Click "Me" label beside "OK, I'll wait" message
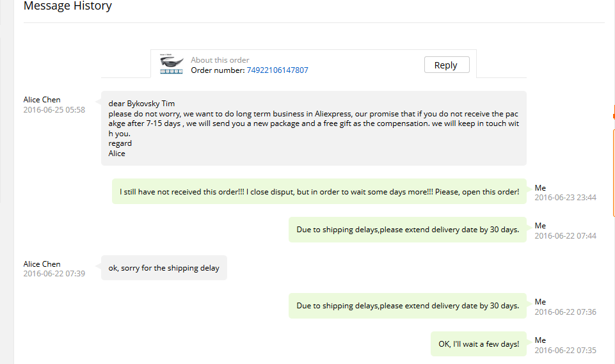 [x=540, y=340]
